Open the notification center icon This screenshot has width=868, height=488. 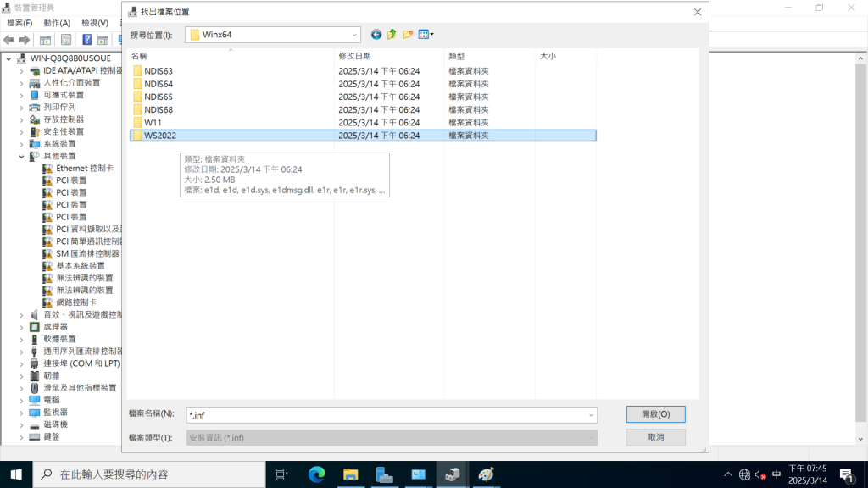click(846, 474)
